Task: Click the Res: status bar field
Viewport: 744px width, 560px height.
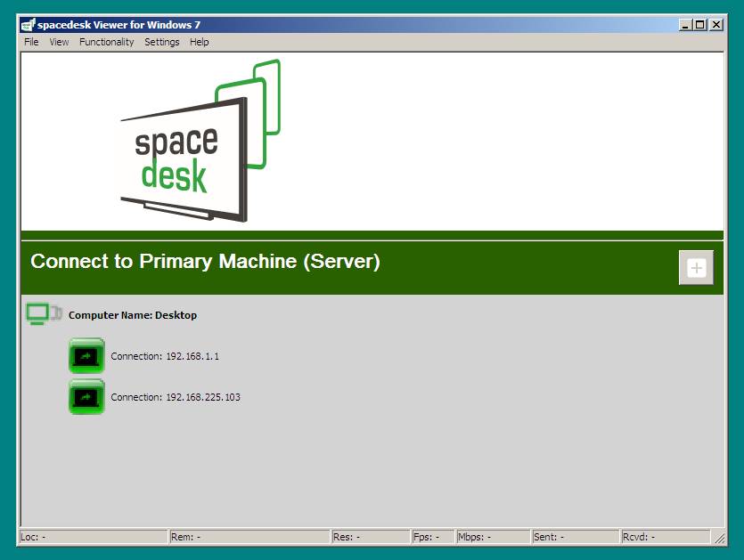Action: (371, 537)
